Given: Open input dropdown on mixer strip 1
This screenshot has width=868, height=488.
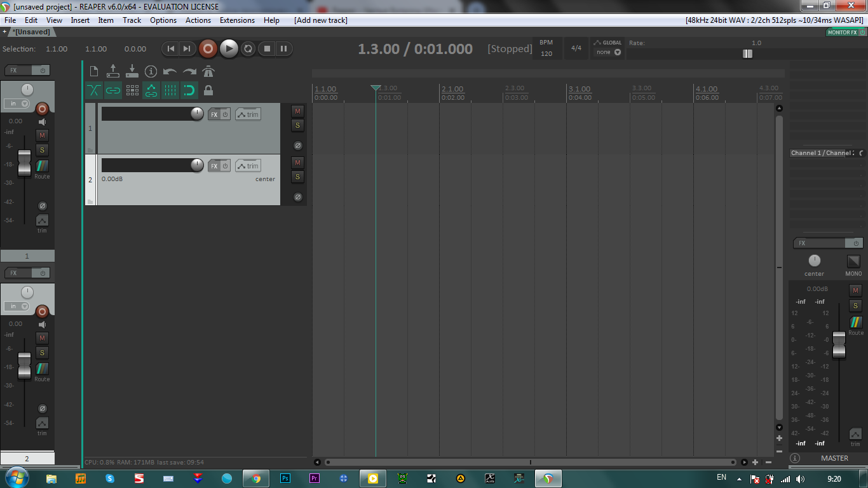Looking at the screenshot, I should 17,104.
